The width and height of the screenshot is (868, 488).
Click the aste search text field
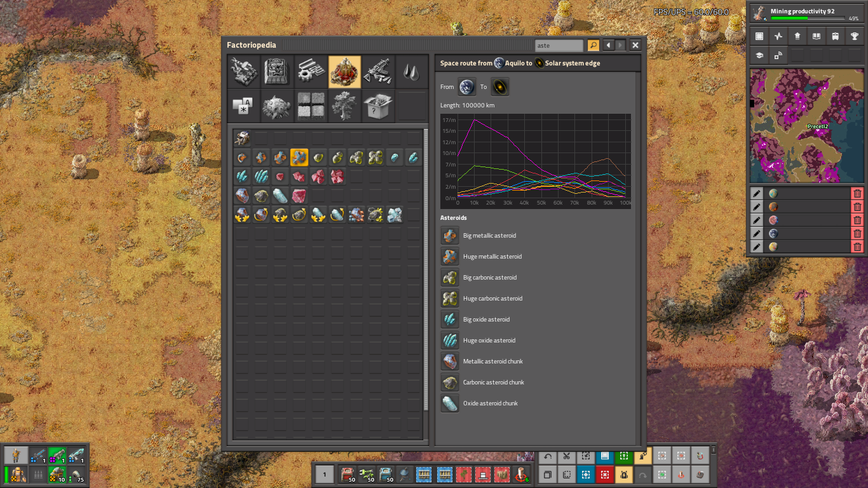point(559,45)
